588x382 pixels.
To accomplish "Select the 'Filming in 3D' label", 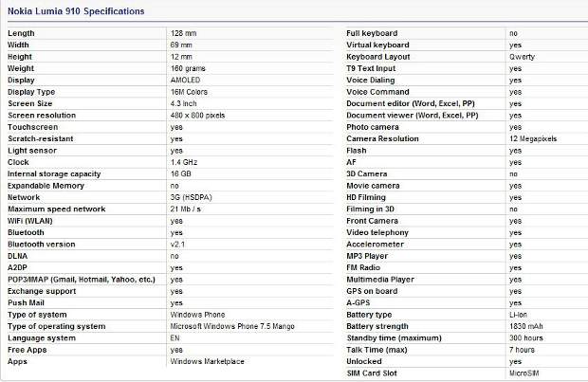I will pos(370,209).
